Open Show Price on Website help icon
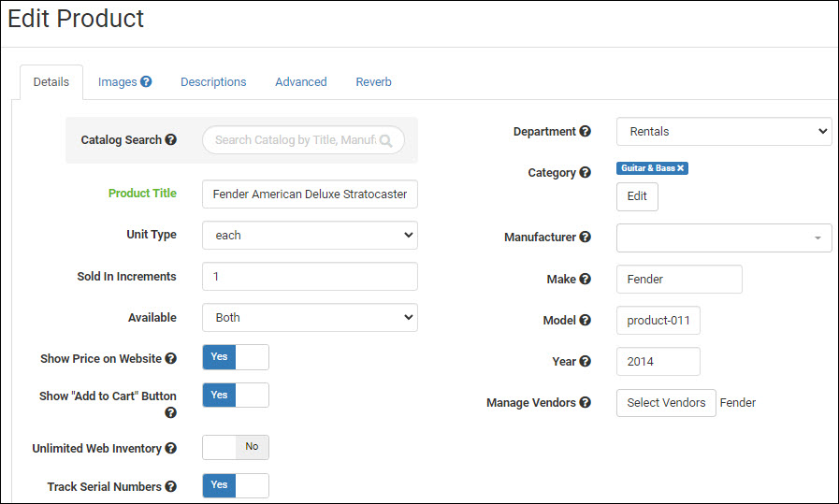 [x=170, y=358]
